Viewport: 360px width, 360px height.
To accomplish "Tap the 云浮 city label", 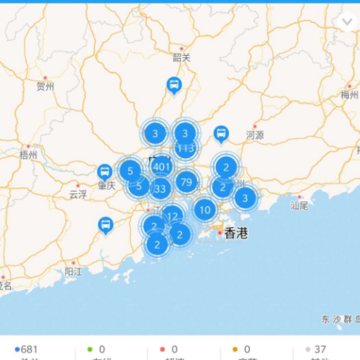I will [78, 195].
